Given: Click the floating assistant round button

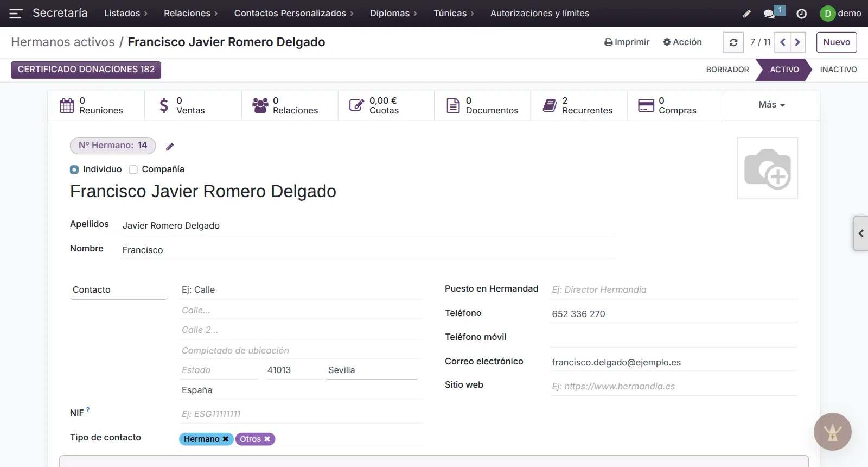Looking at the screenshot, I should (x=833, y=432).
